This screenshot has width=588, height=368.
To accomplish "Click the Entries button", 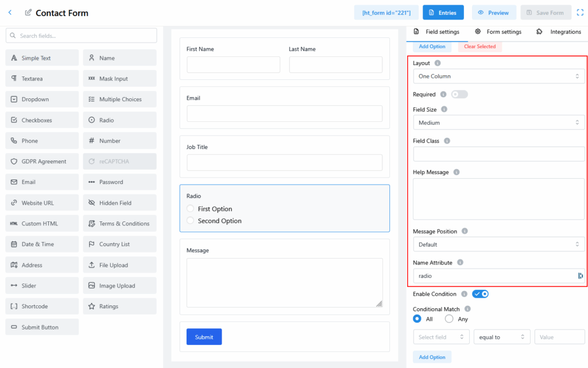I will (443, 13).
